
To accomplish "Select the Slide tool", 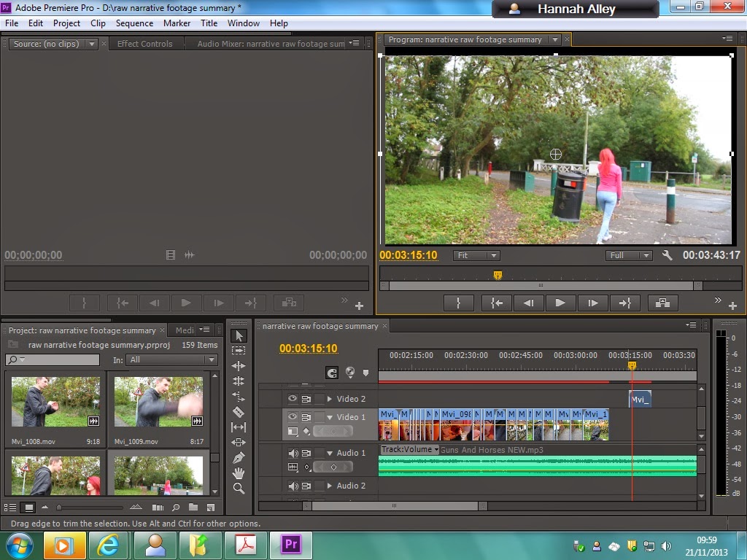I will [239, 443].
